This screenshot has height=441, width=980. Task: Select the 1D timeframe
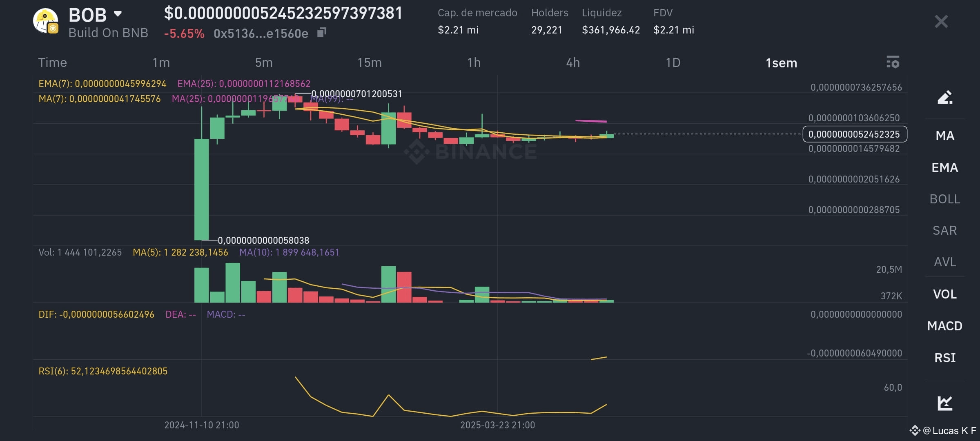pos(673,62)
